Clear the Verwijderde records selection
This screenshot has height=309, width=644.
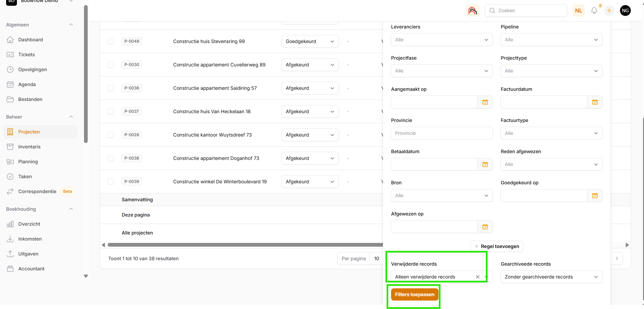click(477, 277)
